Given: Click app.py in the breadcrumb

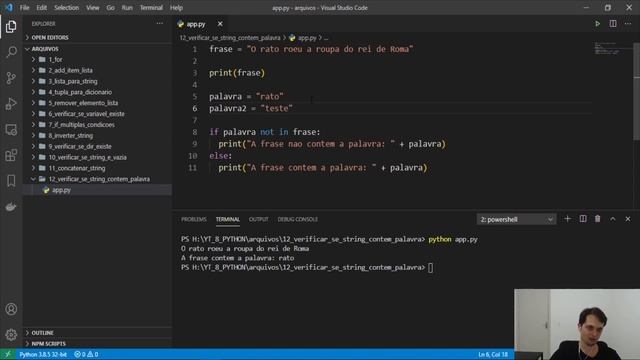Looking at the screenshot, I should point(307,38).
